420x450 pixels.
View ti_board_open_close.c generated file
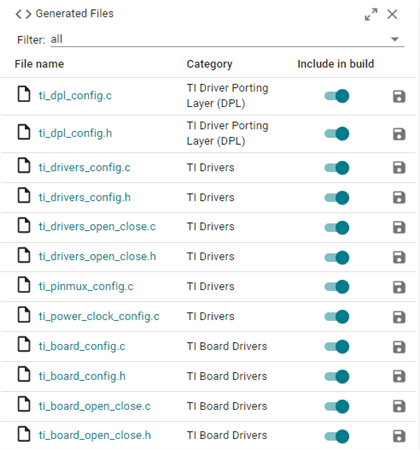pyautogui.click(x=95, y=406)
